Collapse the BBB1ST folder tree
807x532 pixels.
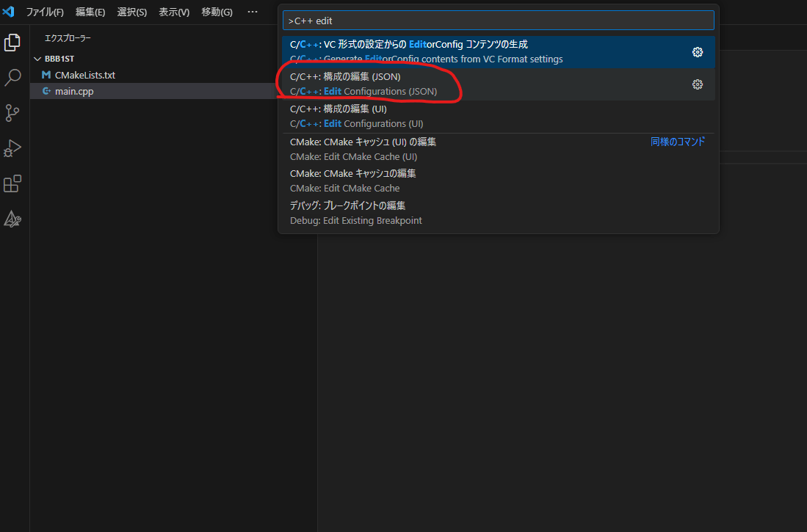[x=37, y=59]
